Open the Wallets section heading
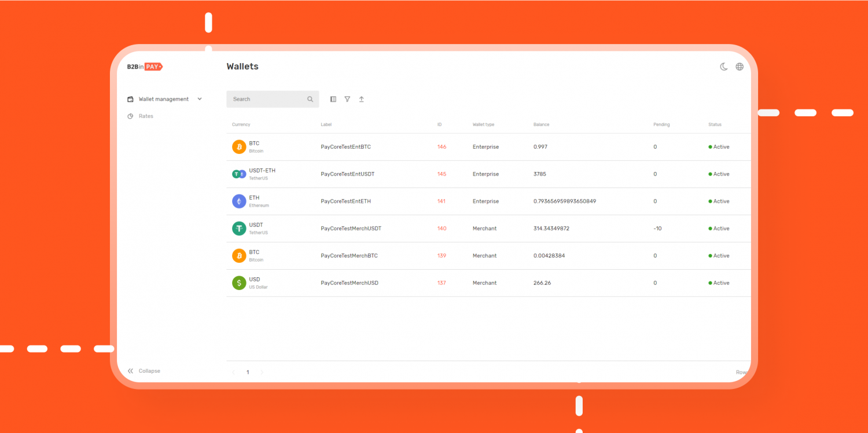868x433 pixels. pyautogui.click(x=242, y=66)
